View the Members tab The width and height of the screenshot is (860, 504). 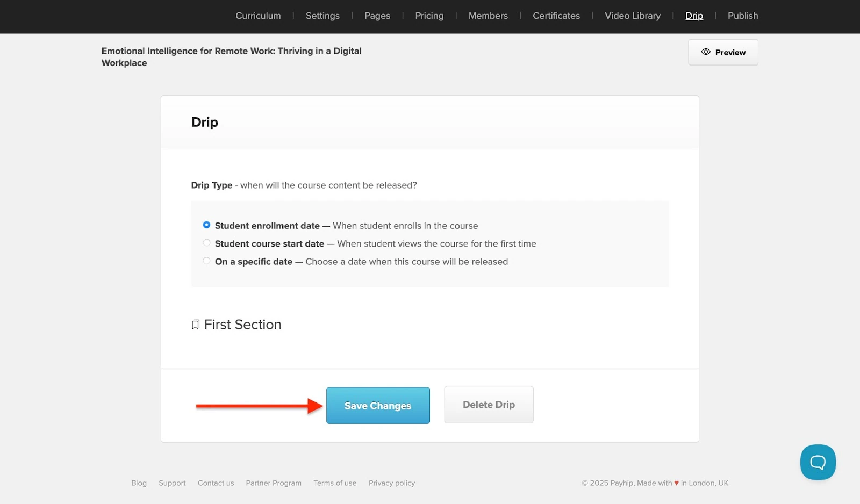[488, 16]
